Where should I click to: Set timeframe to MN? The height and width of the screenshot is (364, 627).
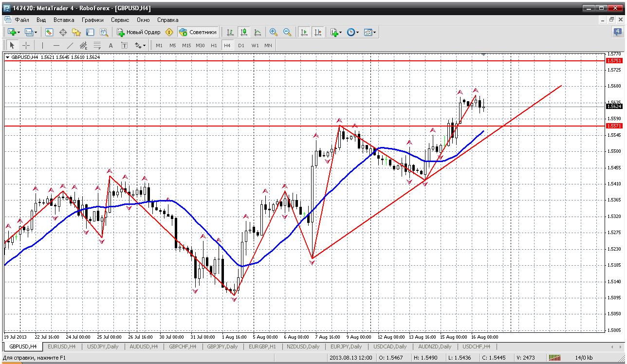pyautogui.click(x=268, y=45)
